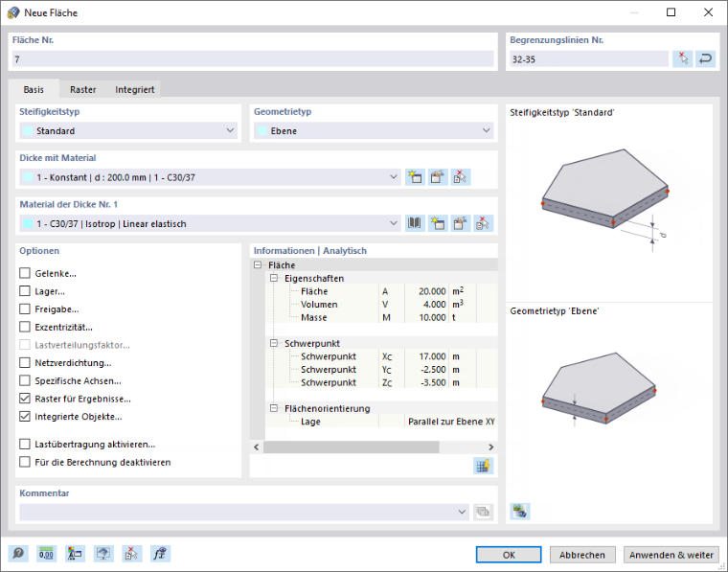Click the Standard stiffness color swatch
Viewport: 728px width, 572px height.
29,131
